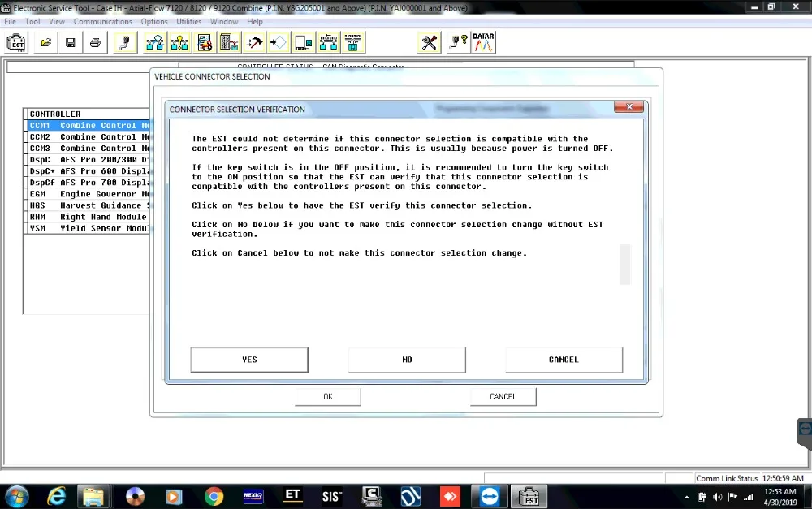
Task: Open the Windows Start menu
Action: click(16, 497)
